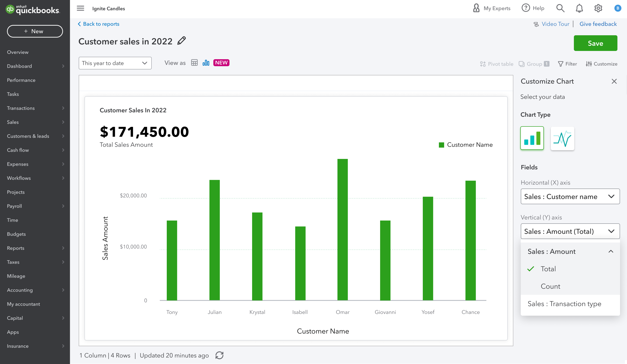This screenshot has height=364, width=627.
Task: Expand Customers & leads submenu
Action: click(x=63, y=136)
